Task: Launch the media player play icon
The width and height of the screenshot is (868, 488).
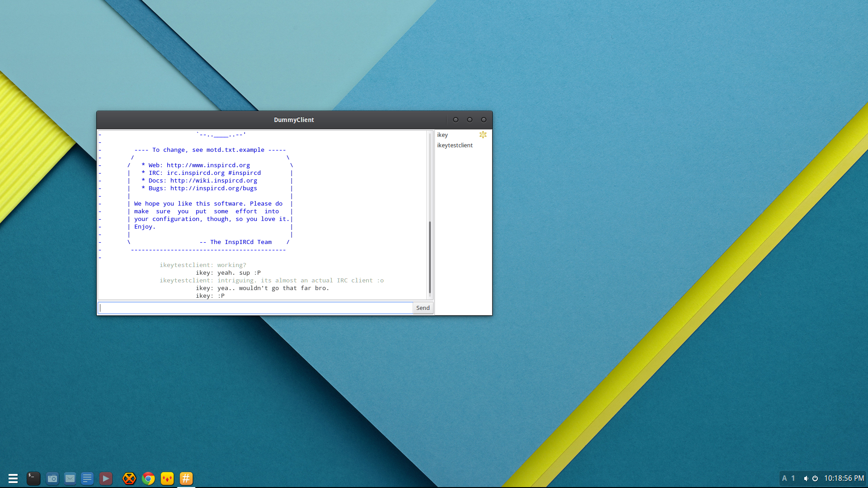Action: click(x=105, y=479)
